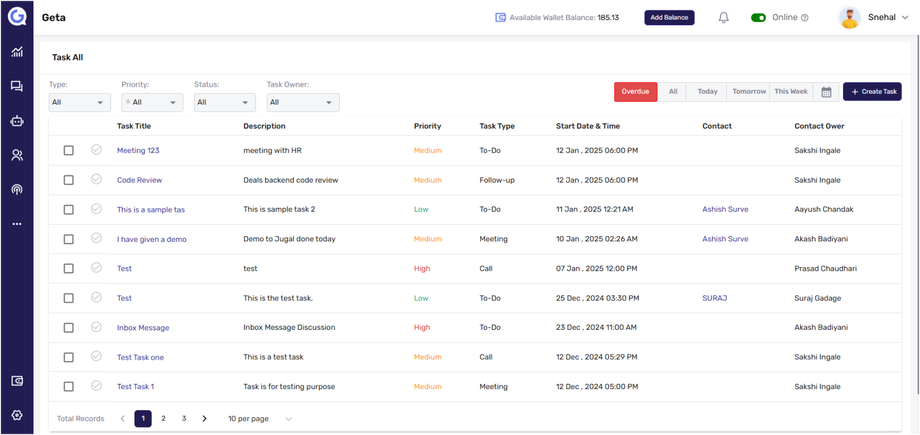
Task: Select the Code Review row checkbox
Action: pos(69,180)
